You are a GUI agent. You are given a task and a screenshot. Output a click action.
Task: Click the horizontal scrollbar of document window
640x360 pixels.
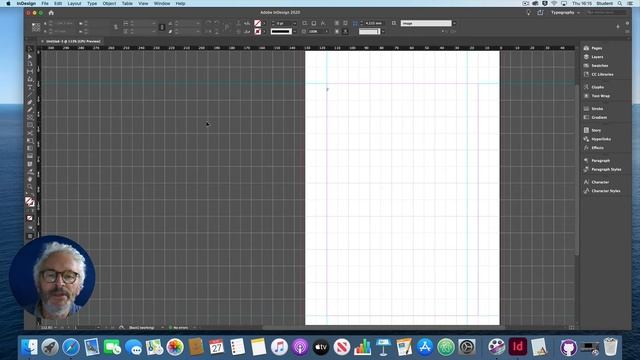tap(384, 327)
